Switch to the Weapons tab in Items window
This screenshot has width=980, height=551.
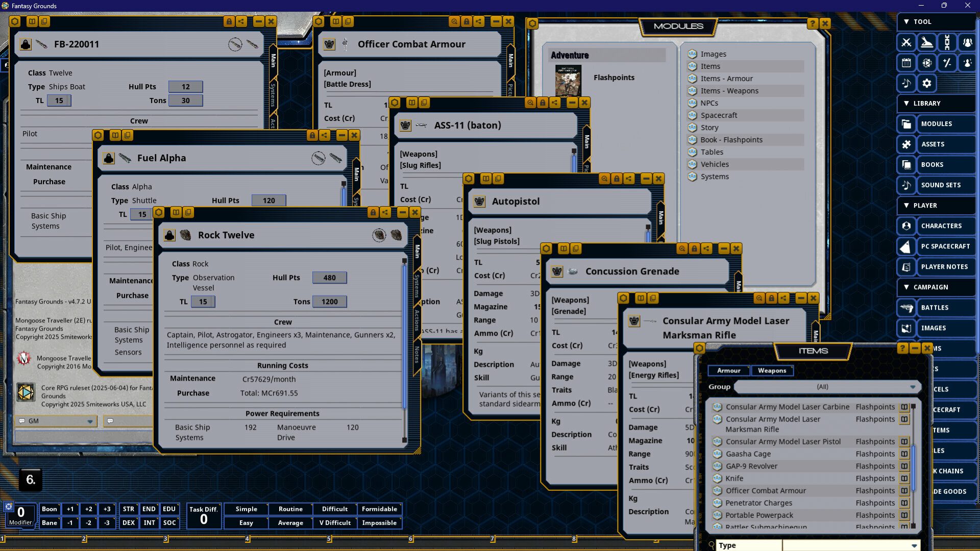point(772,370)
